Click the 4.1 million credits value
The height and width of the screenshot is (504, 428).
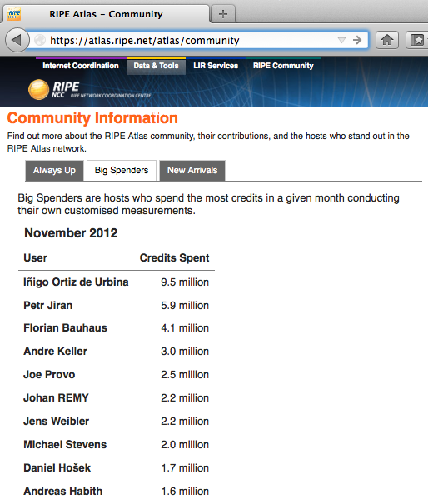pyautogui.click(x=185, y=328)
